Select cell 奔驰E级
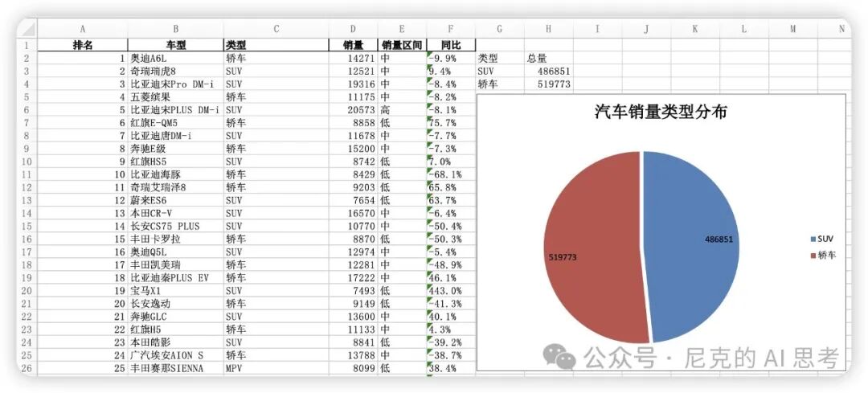This screenshot has width=868, height=393. coord(175,149)
